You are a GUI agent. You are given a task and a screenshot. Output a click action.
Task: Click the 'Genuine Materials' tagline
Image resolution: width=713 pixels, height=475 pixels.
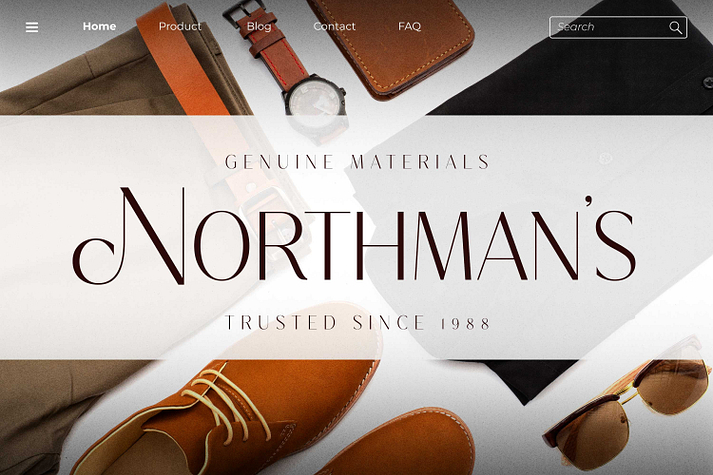357,162
